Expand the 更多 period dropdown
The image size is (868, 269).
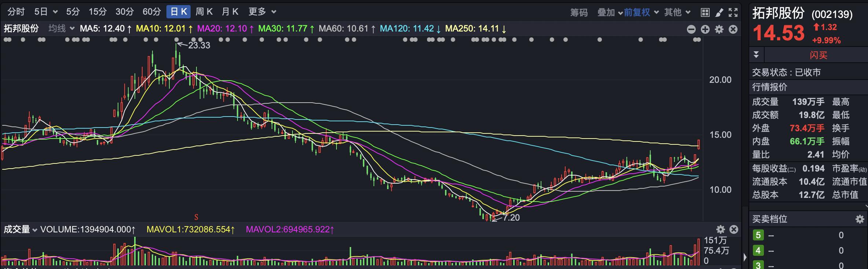pos(262,12)
